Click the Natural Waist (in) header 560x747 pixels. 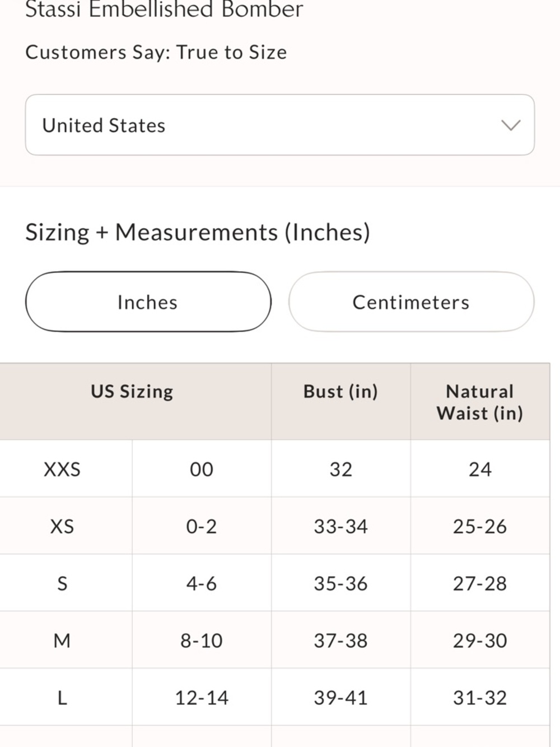[480, 402]
